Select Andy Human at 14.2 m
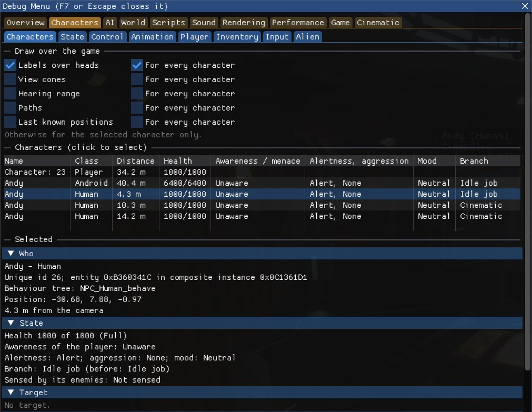This screenshot has width=532, height=412. pyautogui.click(x=262, y=216)
